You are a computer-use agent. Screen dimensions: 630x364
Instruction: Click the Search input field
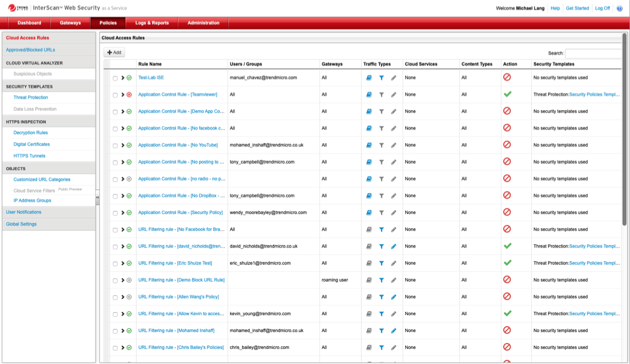click(x=593, y=53)
